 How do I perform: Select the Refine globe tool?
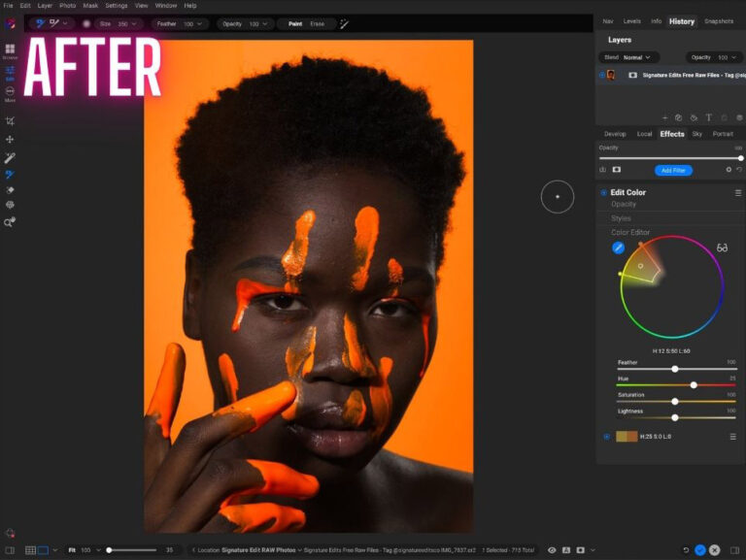coord(10,205)
